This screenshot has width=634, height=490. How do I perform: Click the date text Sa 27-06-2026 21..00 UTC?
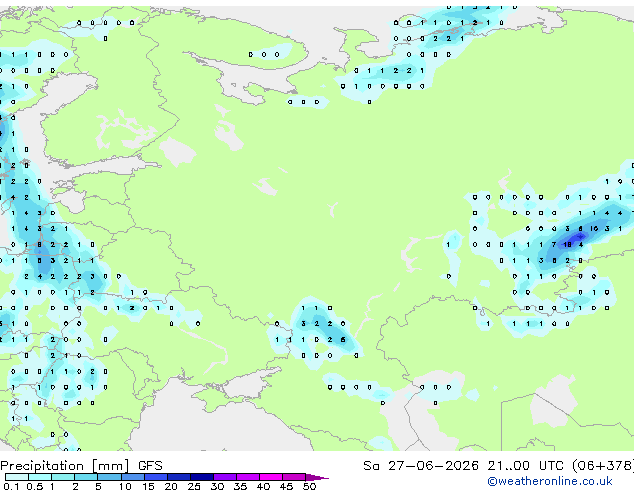tap(463, 466)
